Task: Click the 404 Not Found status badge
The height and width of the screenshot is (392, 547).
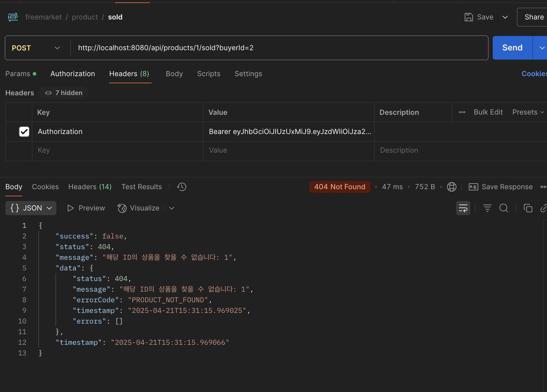Action: 340,187
